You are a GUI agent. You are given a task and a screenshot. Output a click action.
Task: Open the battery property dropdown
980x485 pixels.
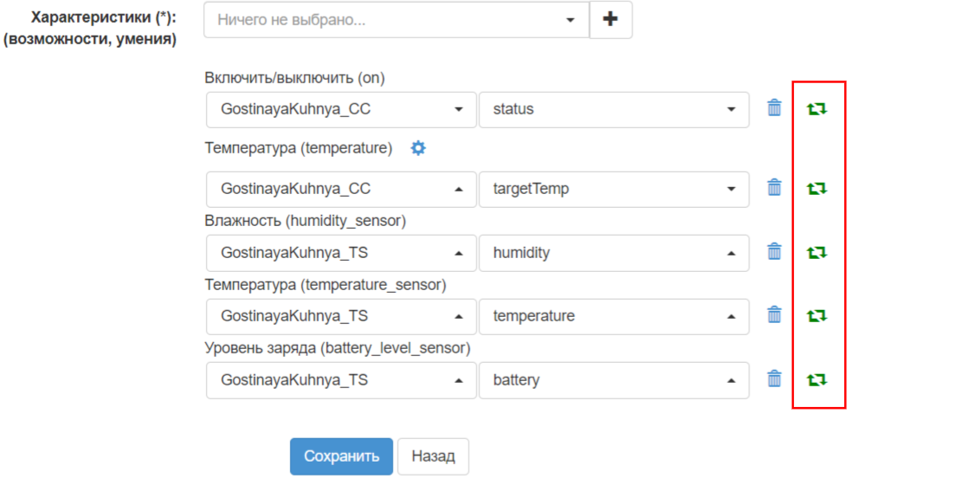point(613,380)
